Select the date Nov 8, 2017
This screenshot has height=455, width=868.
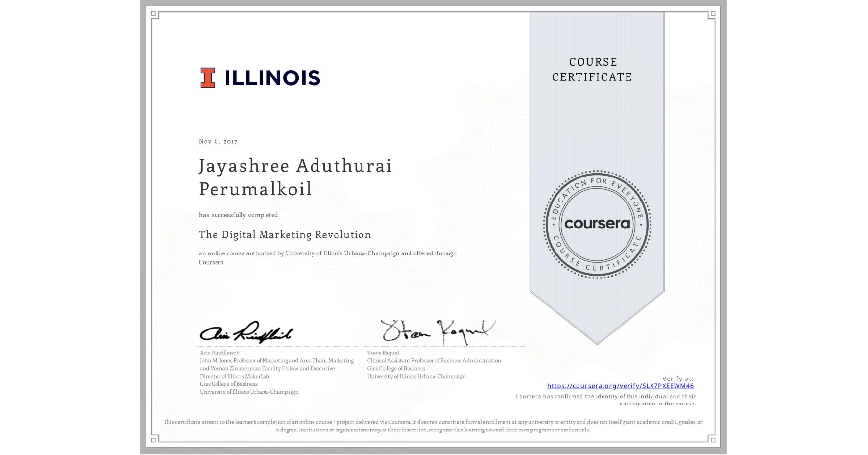(218, 141)
